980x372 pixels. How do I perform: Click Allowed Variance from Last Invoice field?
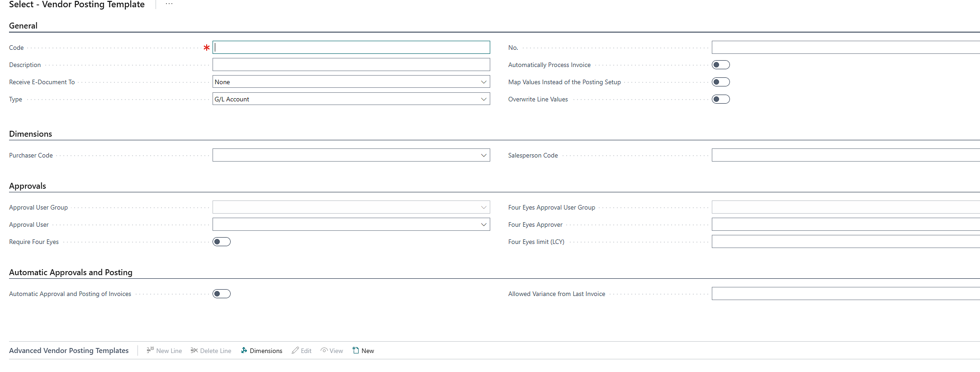point(846,294)
